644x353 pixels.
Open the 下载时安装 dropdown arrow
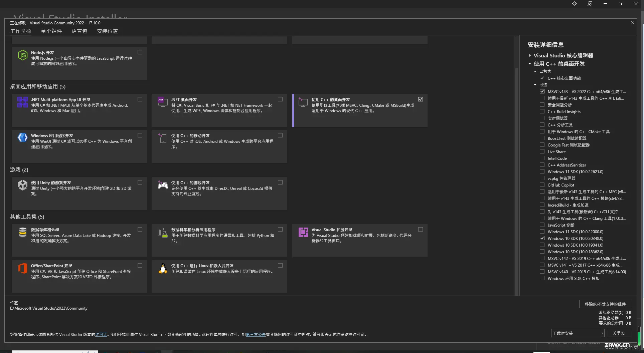pos(602,333)
